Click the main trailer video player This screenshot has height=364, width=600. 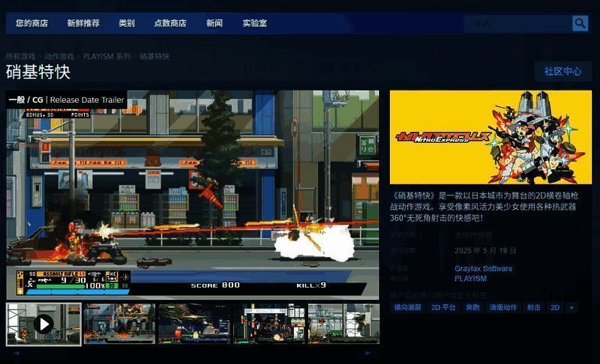point(193,195)
